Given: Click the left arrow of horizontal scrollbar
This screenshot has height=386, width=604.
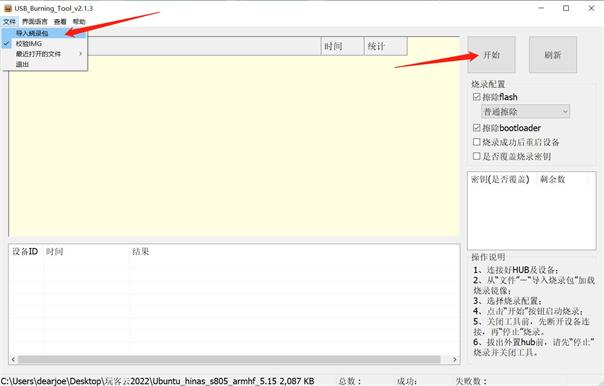Looking at the screenshot, I should pyautogui.click(x=13, y=359).
